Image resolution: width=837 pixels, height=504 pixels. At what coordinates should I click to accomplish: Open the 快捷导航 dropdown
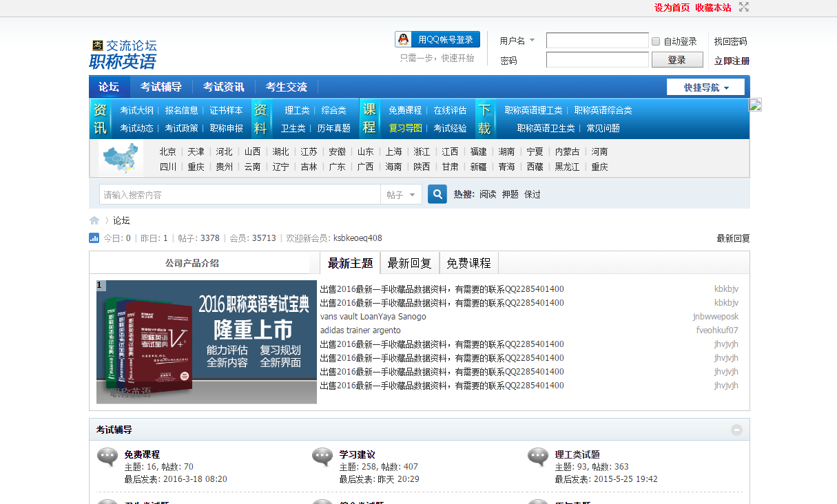pyautogui.click(x=705, y=87)
